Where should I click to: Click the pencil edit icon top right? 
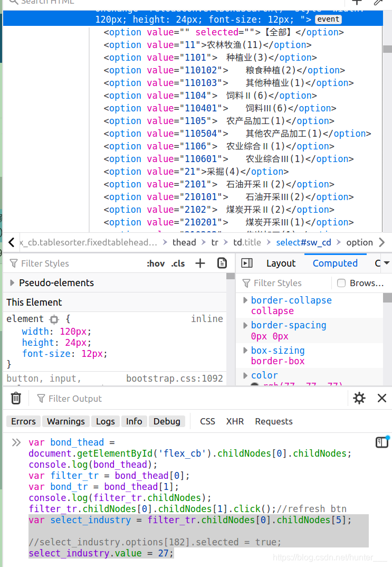tap(378, 3)
